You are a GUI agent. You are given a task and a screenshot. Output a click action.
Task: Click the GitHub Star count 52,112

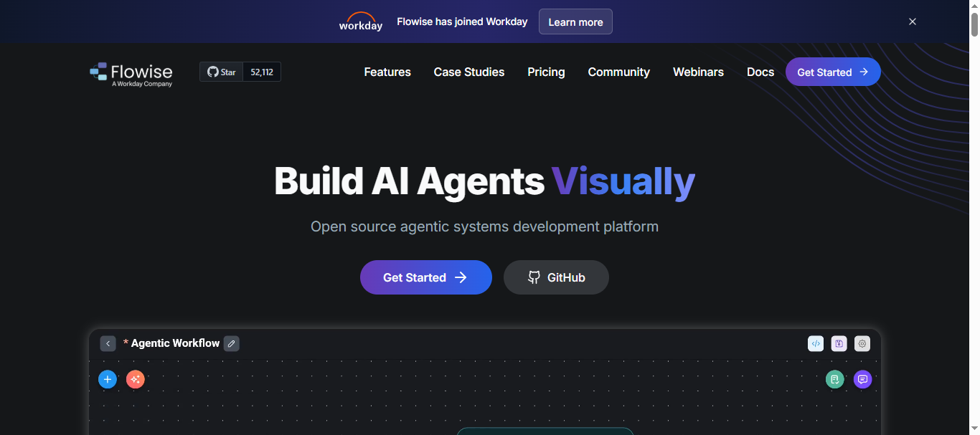pos(262,72)
